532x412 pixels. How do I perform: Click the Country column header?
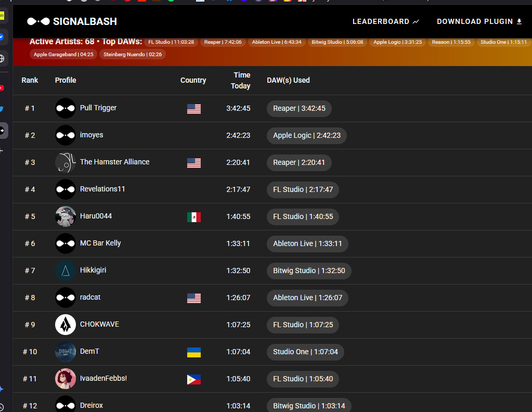pos(193,80)
